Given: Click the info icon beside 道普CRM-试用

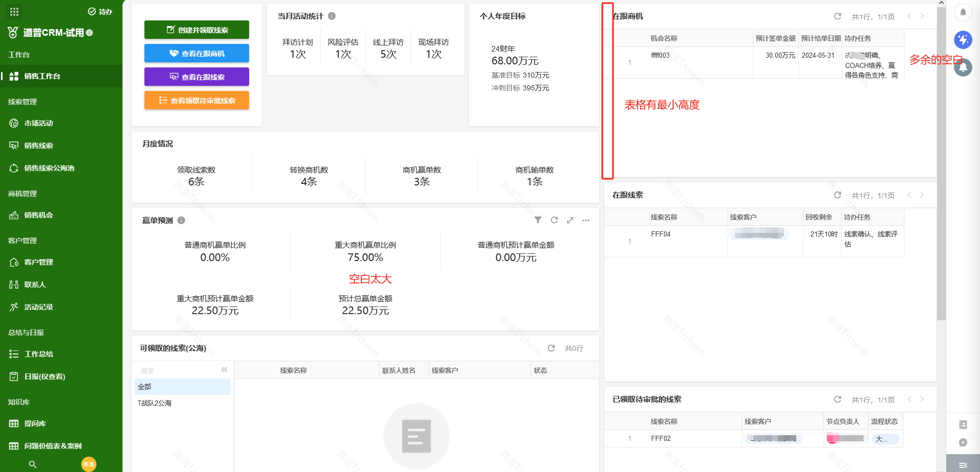Looking at the screenshot, I should [x=90, y=33].
